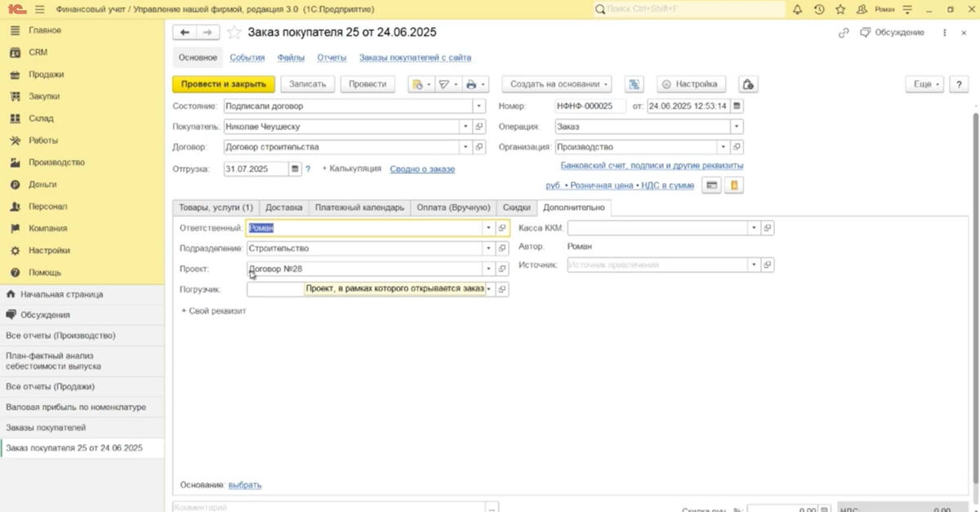Expand the Ответственный dropdown

[489, 229]
